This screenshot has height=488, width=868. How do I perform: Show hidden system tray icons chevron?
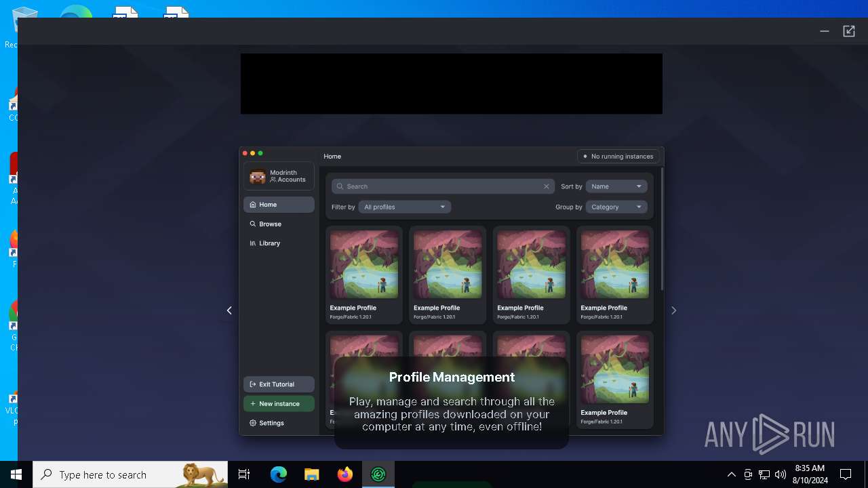(x=731, y=474)
